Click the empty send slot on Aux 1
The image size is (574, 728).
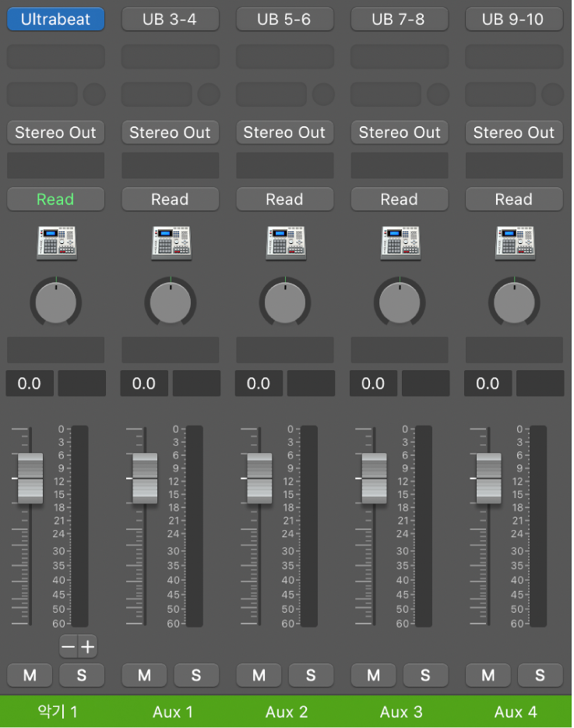157,94
